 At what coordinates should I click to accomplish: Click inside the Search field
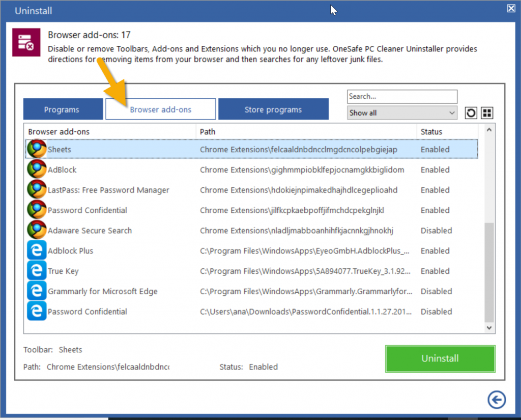tap(402, 96)
